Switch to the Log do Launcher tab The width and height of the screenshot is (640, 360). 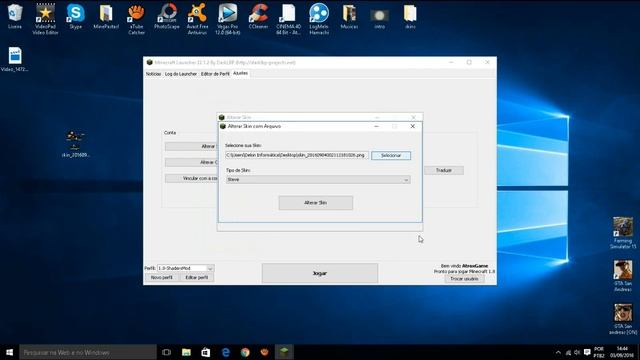(181, 74)
